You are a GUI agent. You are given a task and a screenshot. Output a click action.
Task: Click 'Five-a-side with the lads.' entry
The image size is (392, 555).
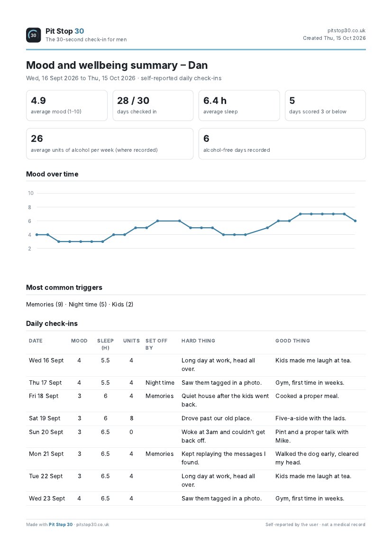(x=310, y=418)
